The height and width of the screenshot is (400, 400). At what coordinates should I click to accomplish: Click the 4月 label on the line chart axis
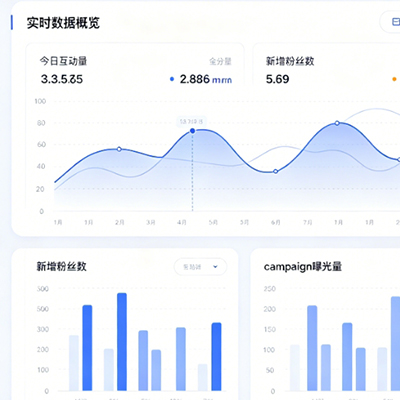click(x=182, y=222)
